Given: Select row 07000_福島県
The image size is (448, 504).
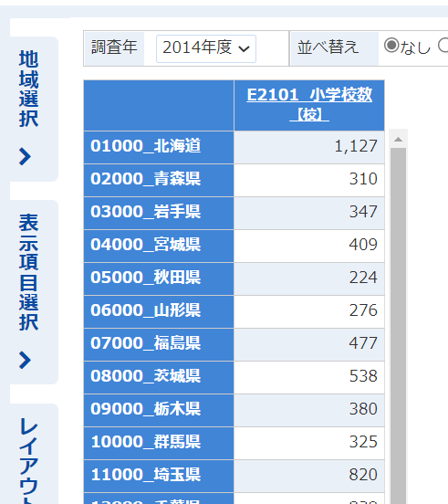Looking at the screenshot, I should point(159,344).
